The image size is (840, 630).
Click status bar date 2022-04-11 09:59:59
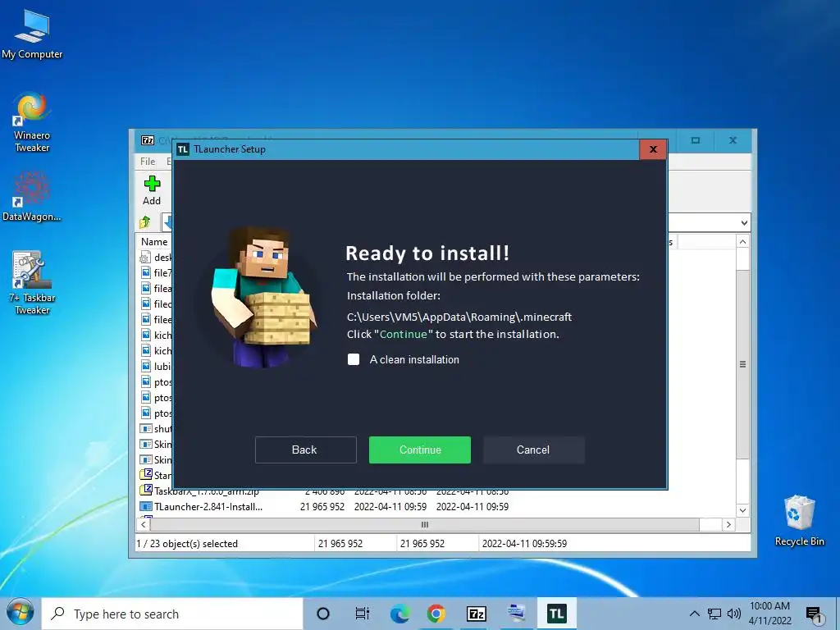tap(524, 544)
